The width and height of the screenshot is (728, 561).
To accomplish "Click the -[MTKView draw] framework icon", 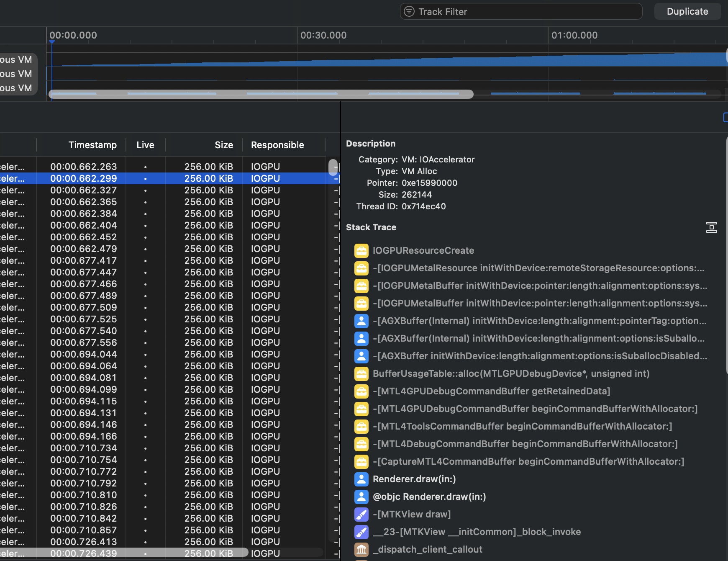I will click(x=361, y=514).
